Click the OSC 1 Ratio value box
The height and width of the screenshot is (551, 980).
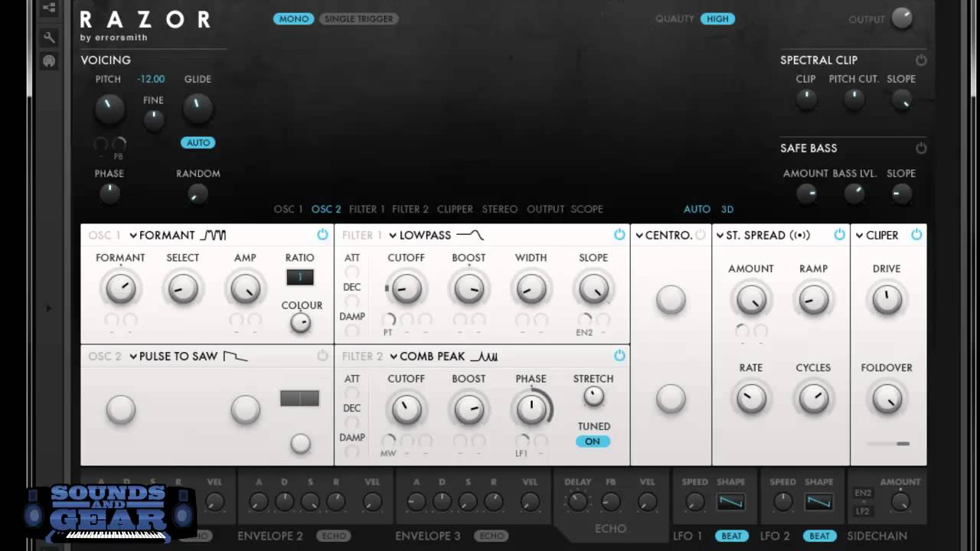tap(299, 277)
